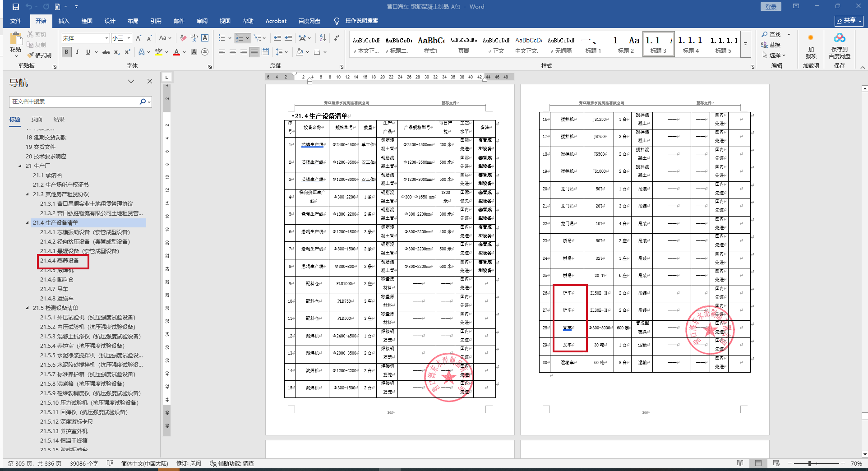Navigate to heading 21.5.1 外压试验机
The height and width of the screenshot is (471, 868).
88,318
